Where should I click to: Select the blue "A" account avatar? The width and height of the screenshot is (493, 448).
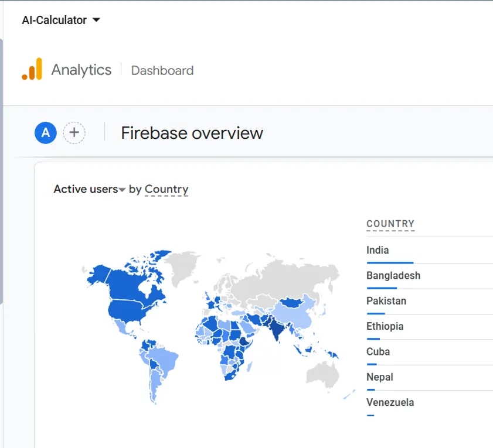(45, 132)
